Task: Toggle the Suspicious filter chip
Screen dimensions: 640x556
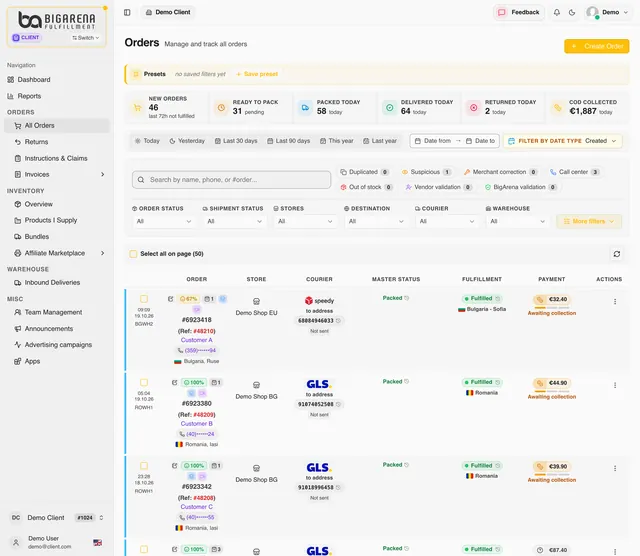Action: [x=426, y=172]
